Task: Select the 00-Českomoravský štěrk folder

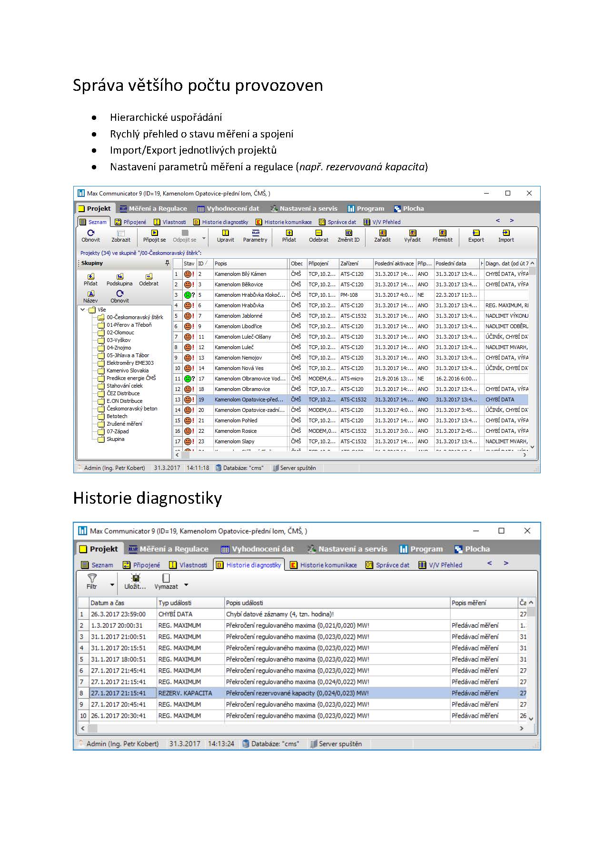Action: pos(130,317)
